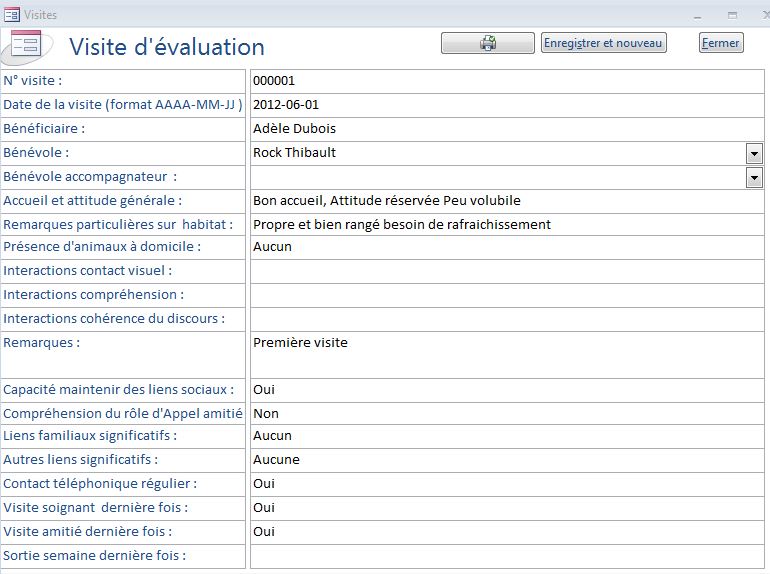Open the Bénévole dropdown arrow
770x574 pixels.
754,153
